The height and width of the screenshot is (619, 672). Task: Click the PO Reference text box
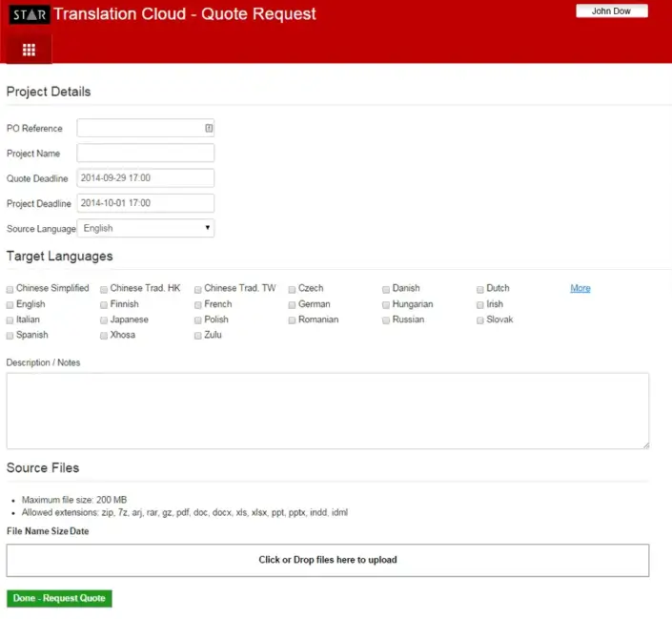pos(139,128)
